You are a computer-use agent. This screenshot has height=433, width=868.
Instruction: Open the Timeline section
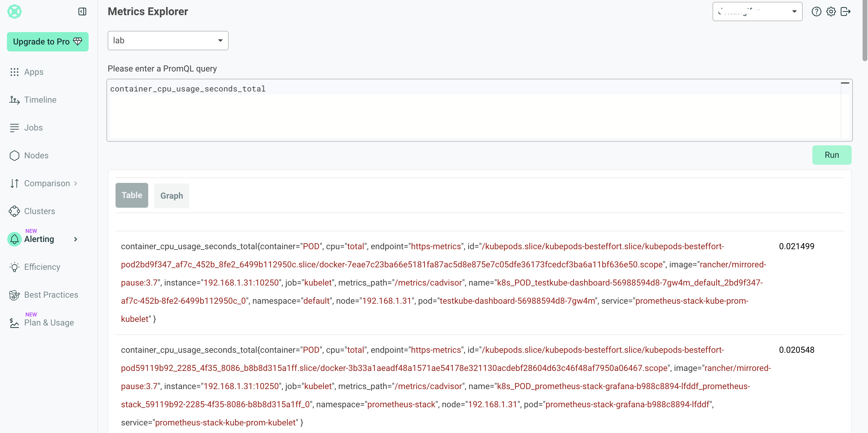40,100
